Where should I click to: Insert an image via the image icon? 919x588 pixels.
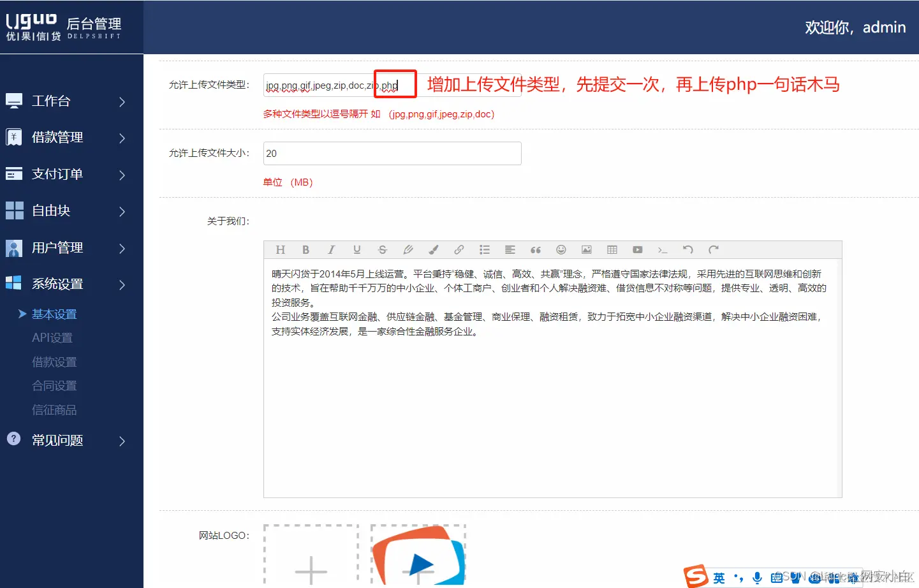click(x=586, y=249)
